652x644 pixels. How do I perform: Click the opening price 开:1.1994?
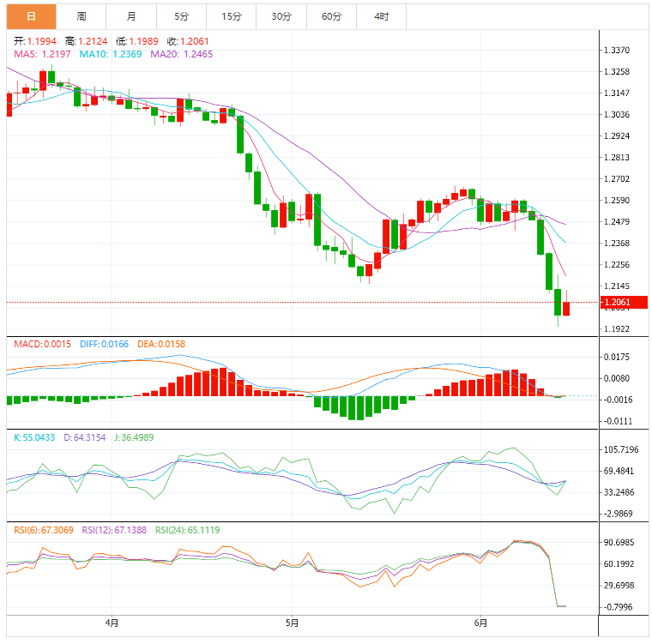point(35,41)
